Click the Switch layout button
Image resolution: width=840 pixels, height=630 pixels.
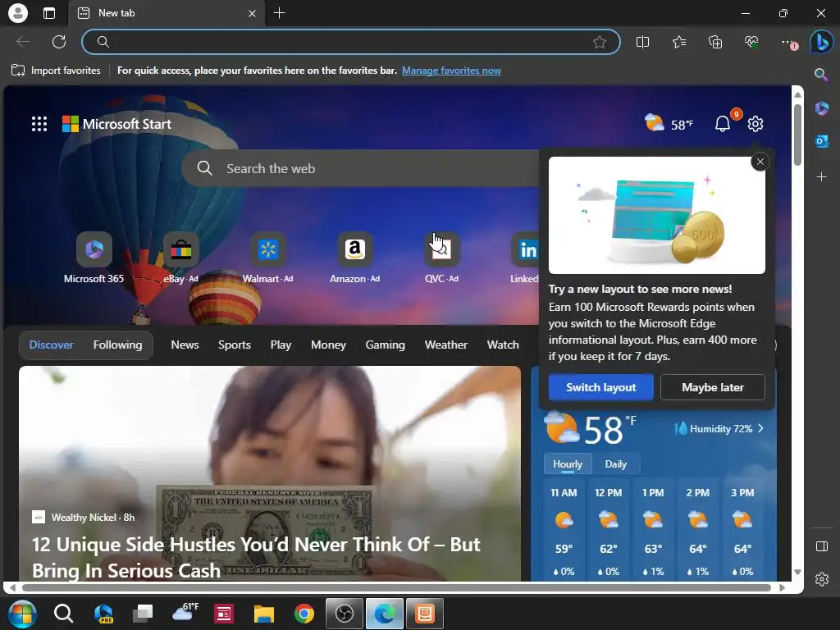point(601,387)
